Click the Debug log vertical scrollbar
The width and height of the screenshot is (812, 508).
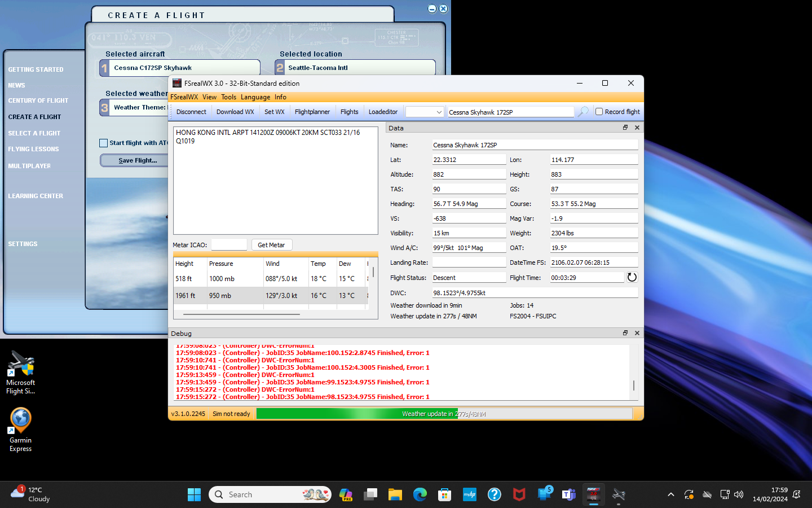634,385
